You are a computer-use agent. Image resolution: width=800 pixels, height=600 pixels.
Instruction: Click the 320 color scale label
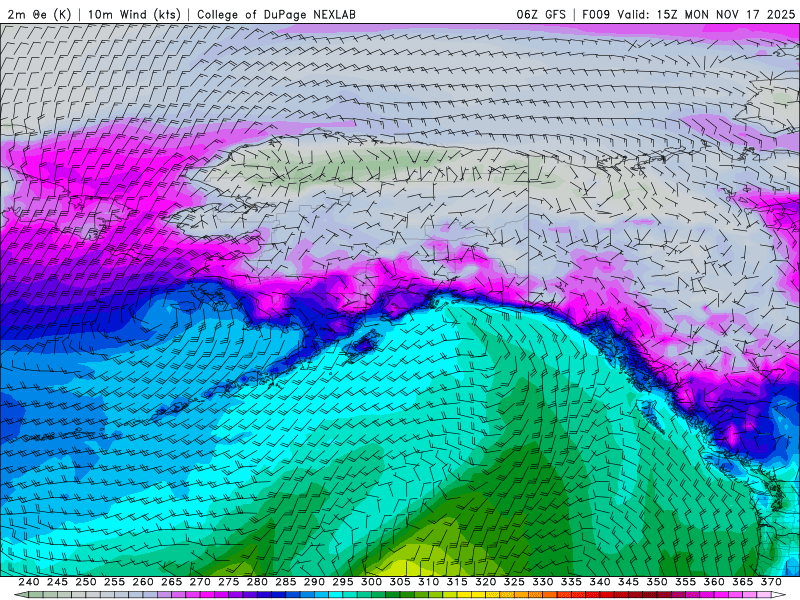[x=486, y=582]
